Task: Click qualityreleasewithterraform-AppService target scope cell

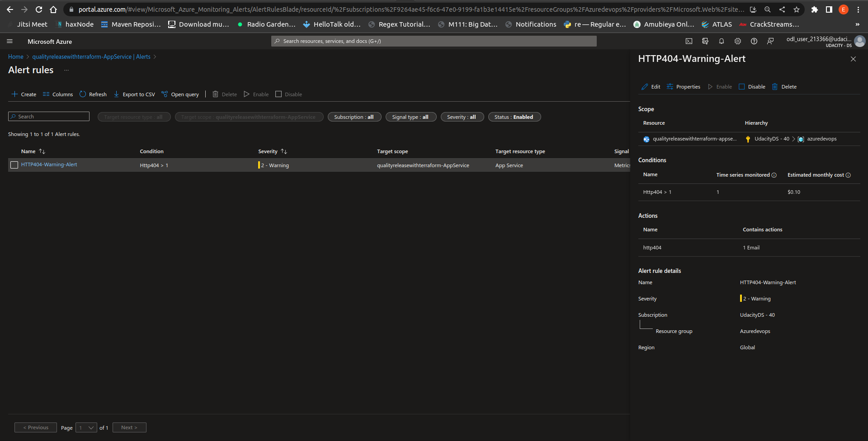Action: tap(423, 165)
